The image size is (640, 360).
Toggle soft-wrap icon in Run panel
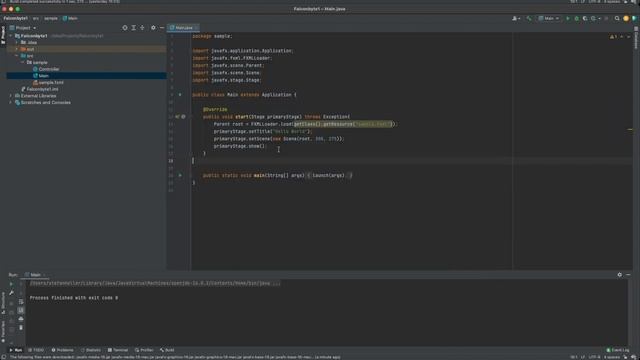(21, 302)
